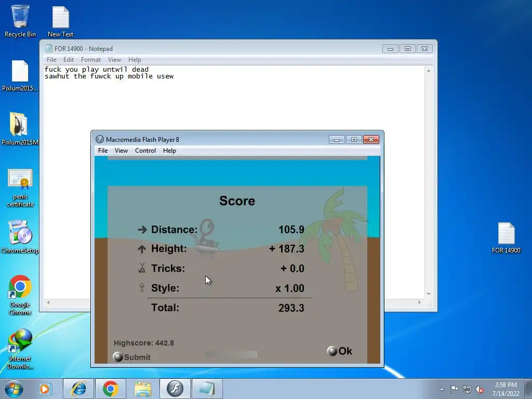Open the network tray icon
Screen dimensions: 532x399
click(467, 389)
